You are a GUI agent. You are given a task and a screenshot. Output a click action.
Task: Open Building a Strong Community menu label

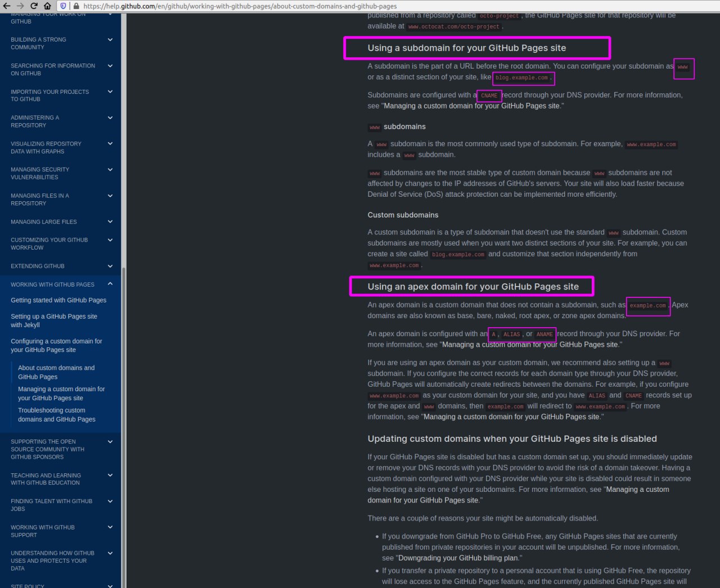pyautogui.click(x=38, y=43)
